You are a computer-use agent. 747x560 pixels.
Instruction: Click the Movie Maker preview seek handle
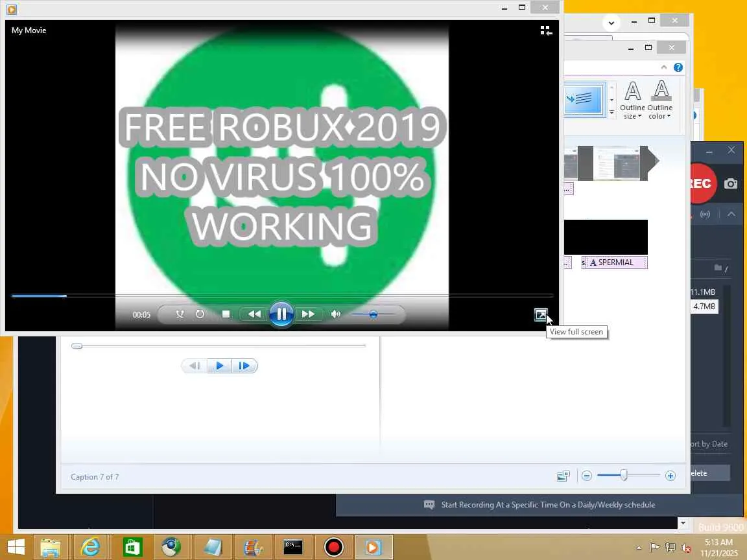[77, 345]
